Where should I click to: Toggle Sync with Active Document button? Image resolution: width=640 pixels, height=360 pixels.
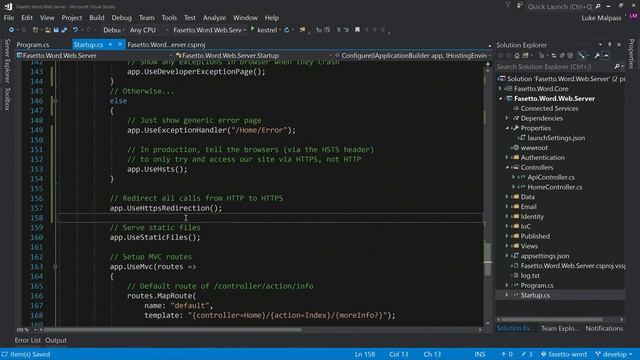point(554,56)
